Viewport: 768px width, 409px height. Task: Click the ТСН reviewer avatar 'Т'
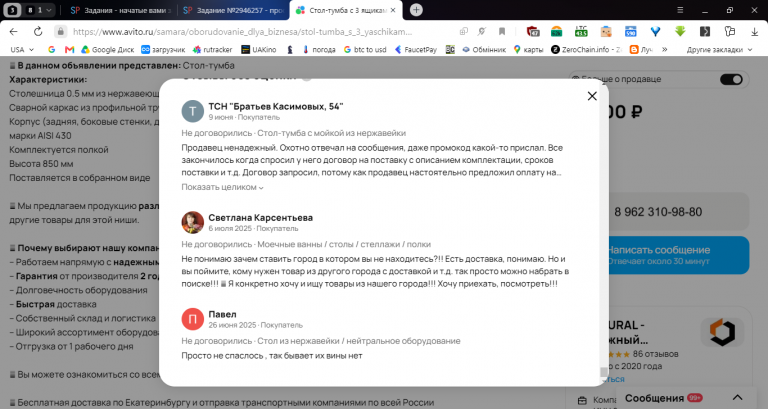(x=192, y=111)
